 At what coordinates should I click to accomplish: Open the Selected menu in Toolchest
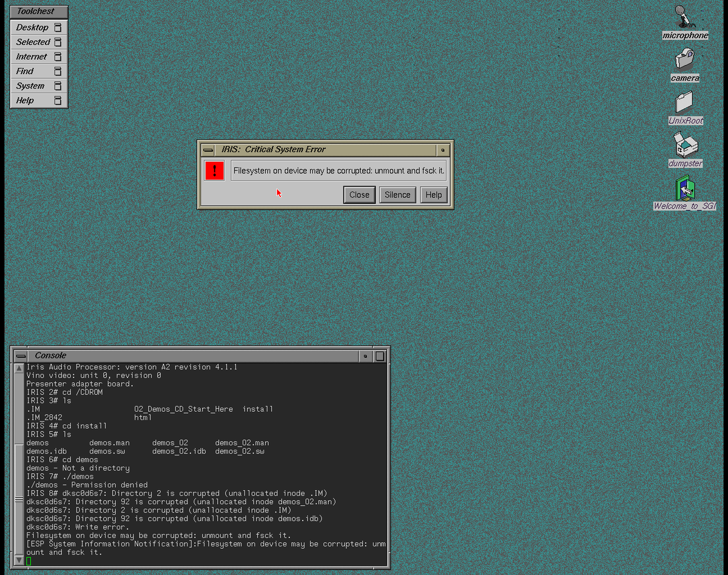click(x=39, y=42)
